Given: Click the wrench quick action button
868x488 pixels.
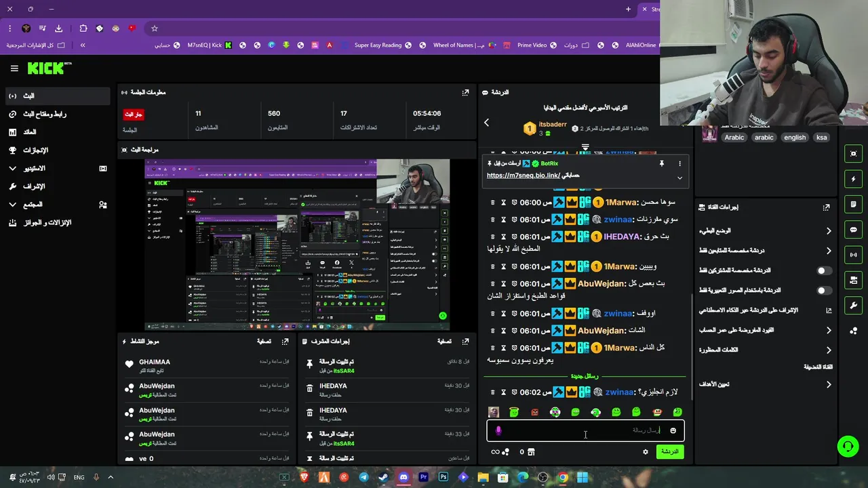Looking at the screenshot, I should click(x=853, y=305).
